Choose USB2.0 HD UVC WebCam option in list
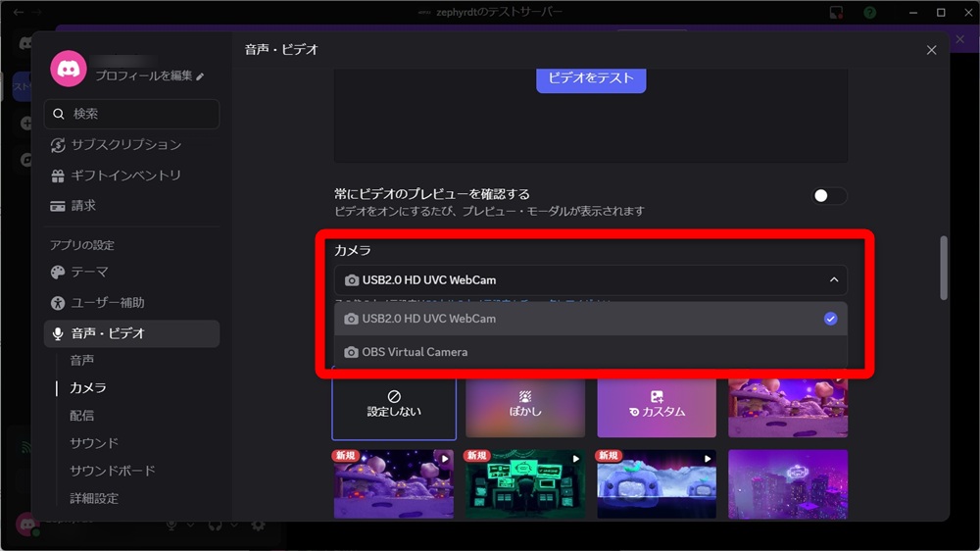 tap(591, 319)
